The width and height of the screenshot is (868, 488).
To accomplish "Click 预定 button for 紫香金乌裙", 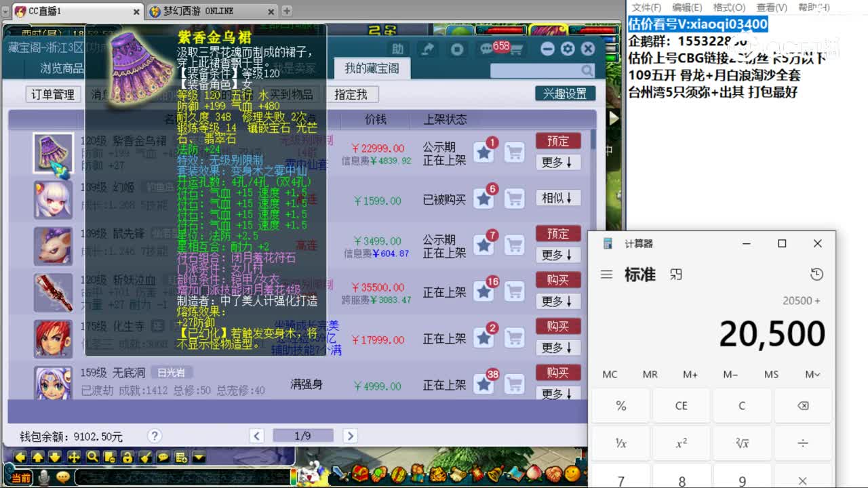I will [x=558, y=141].
